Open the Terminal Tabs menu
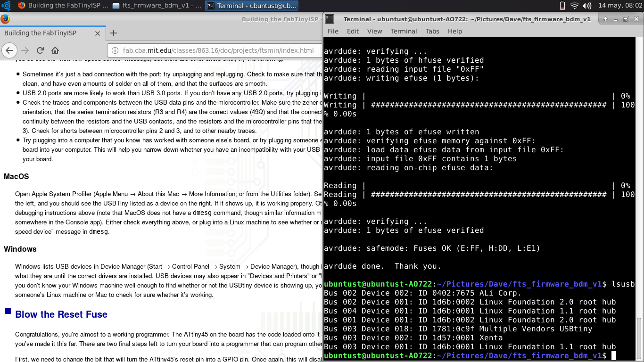 coord(432,31)
